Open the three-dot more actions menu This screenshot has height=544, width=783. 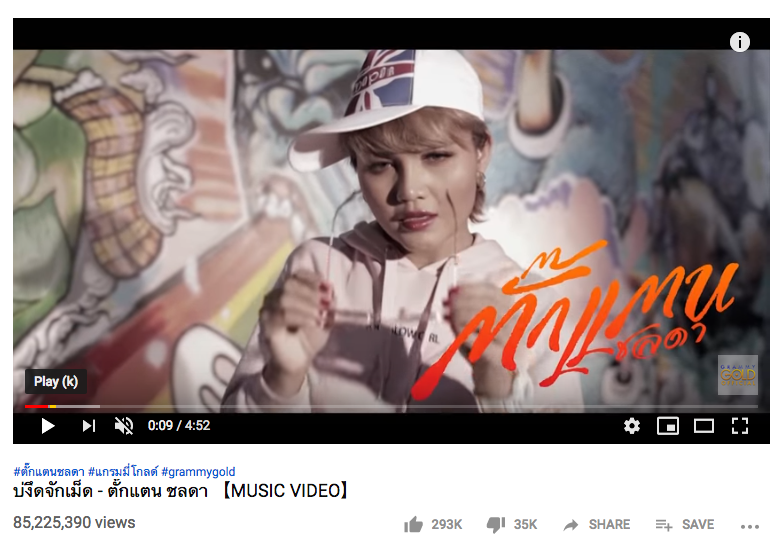tap(750, 527)
